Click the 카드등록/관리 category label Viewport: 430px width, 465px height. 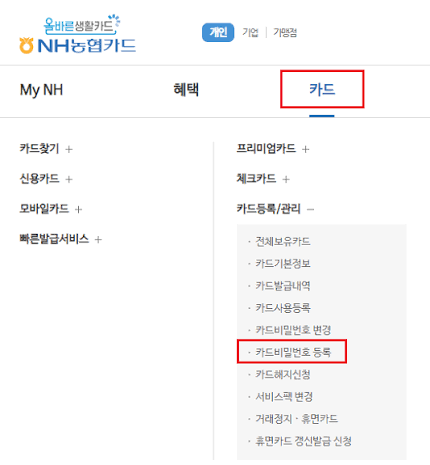269,209
